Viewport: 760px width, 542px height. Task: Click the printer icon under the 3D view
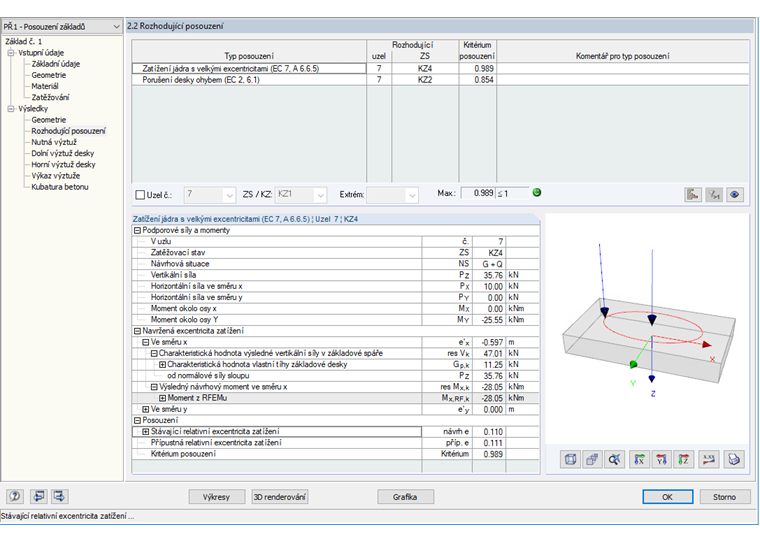point(734,459)
